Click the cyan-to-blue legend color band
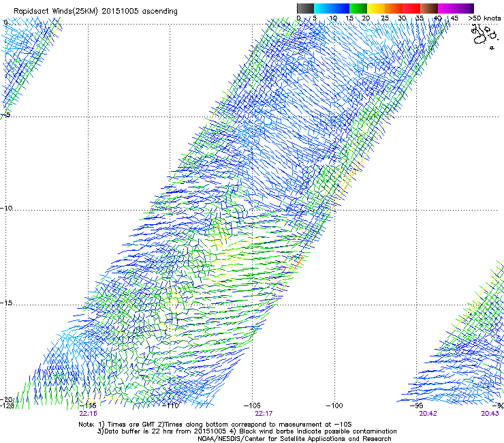Image resolution: width=504 pixels, height=443 pixels. (332, 8)
